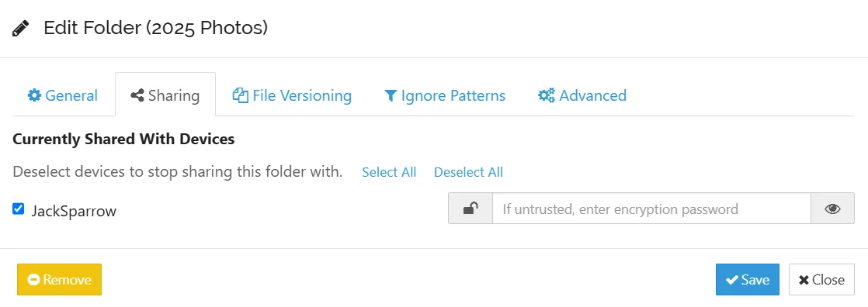This screenshot has height=307, width=868.
Task: Click the checkmark icon in Save button
Action: (732, 280)
